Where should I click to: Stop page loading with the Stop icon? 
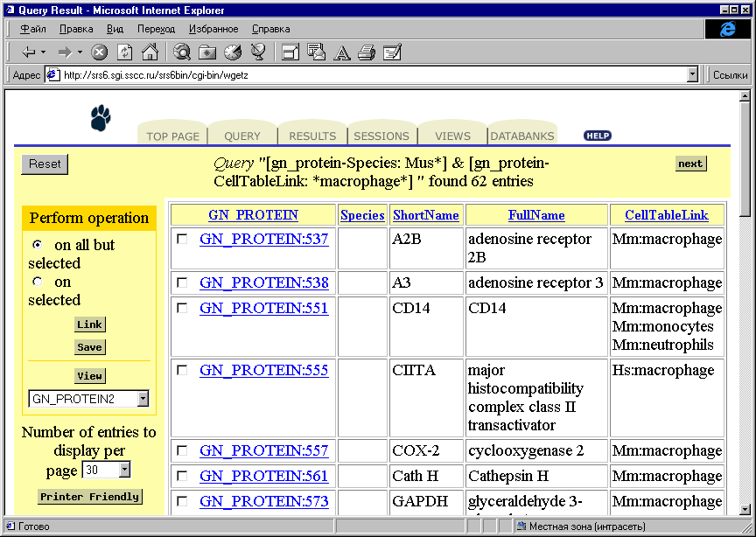click(x=100, y=52)
